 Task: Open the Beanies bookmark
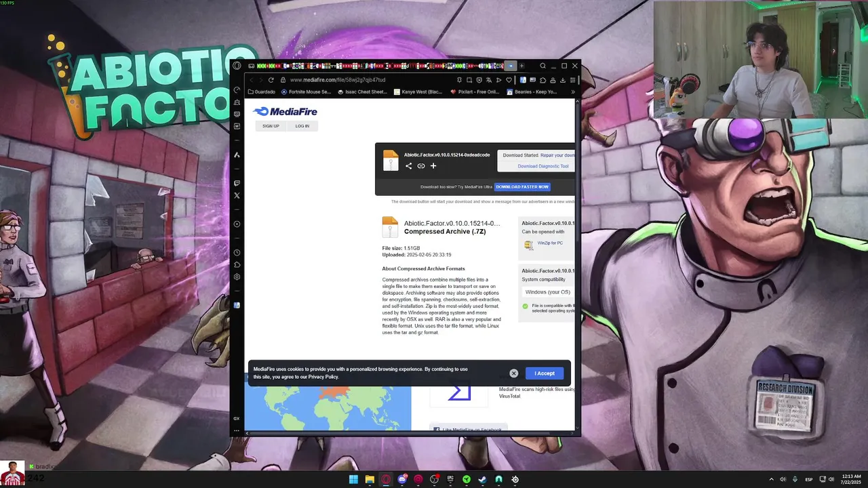coord(532,91)
